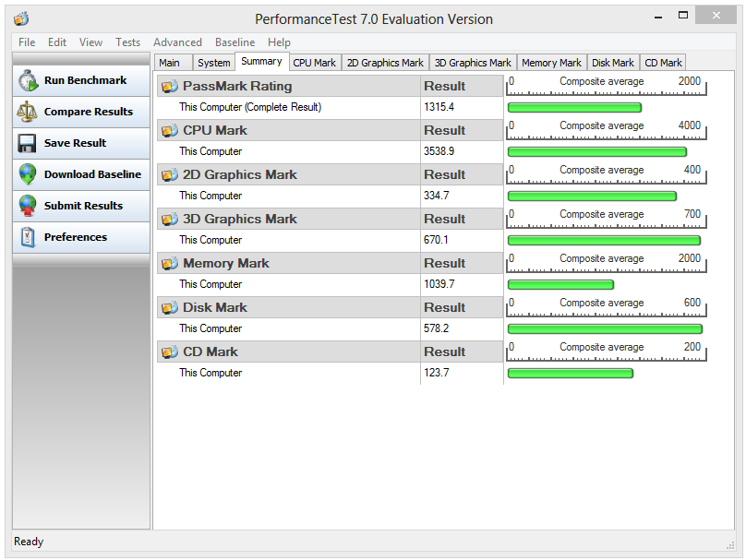
Task: Click the Disk Mark green result bar
Action: tap(605, 329)
